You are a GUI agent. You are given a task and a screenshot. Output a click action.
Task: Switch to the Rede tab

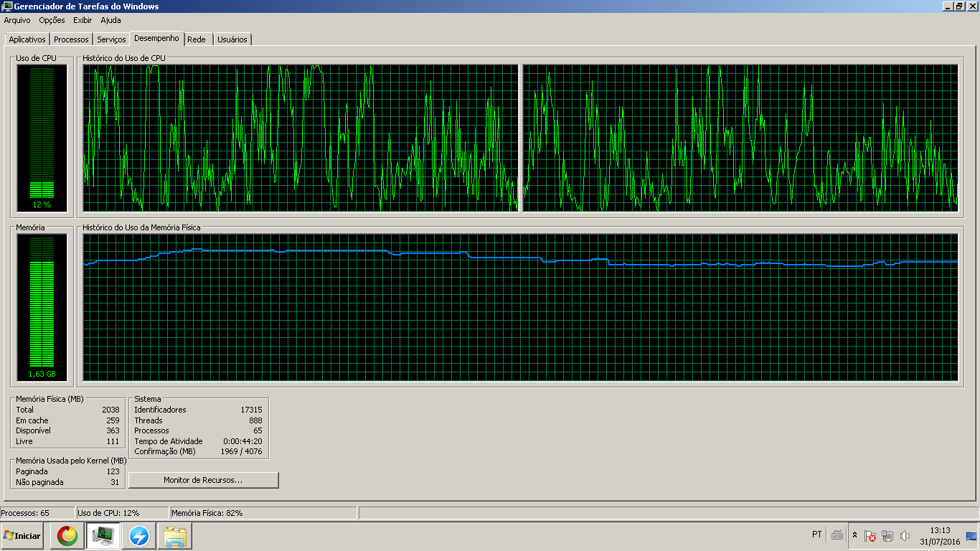197,39
